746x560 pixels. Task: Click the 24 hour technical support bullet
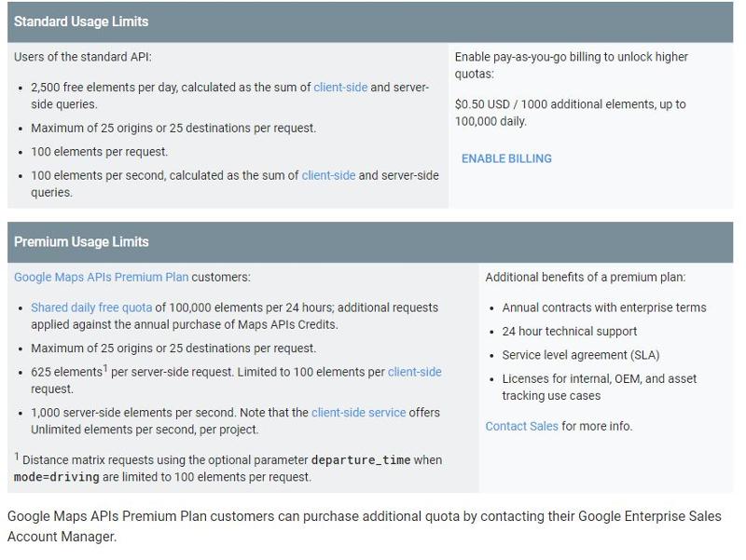[x=569, y=332]
